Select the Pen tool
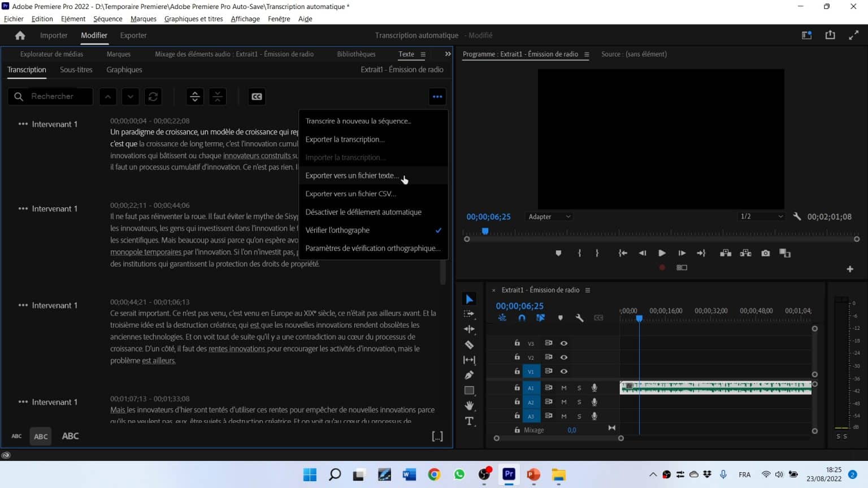The width and height of the screenshot is (868, 488). [469, 374]
